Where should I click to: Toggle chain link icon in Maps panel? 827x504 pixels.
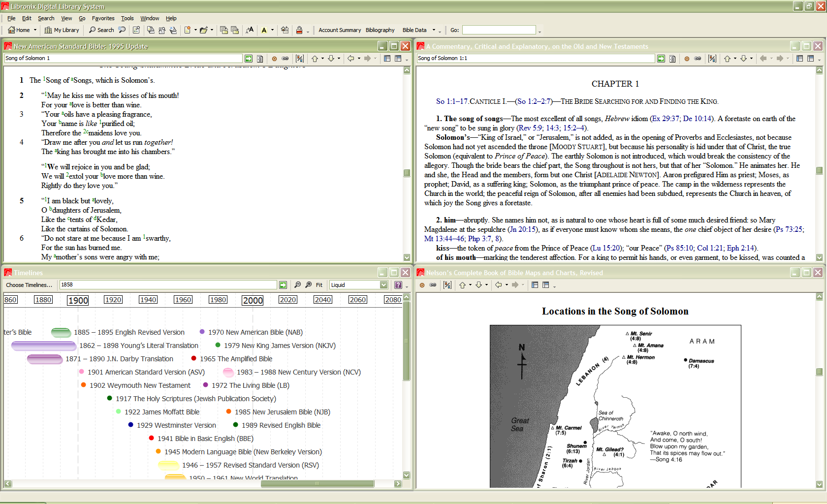pyautogui.click(x=433, y=285)
